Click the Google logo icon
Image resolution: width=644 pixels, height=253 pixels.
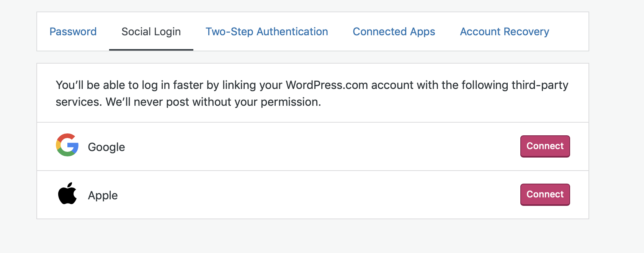pos(67,145)
